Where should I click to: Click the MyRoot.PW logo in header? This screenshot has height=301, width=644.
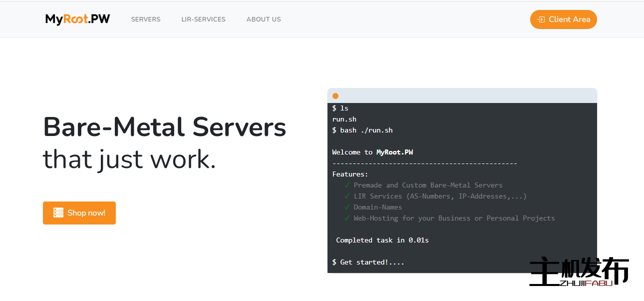point(77,19)
